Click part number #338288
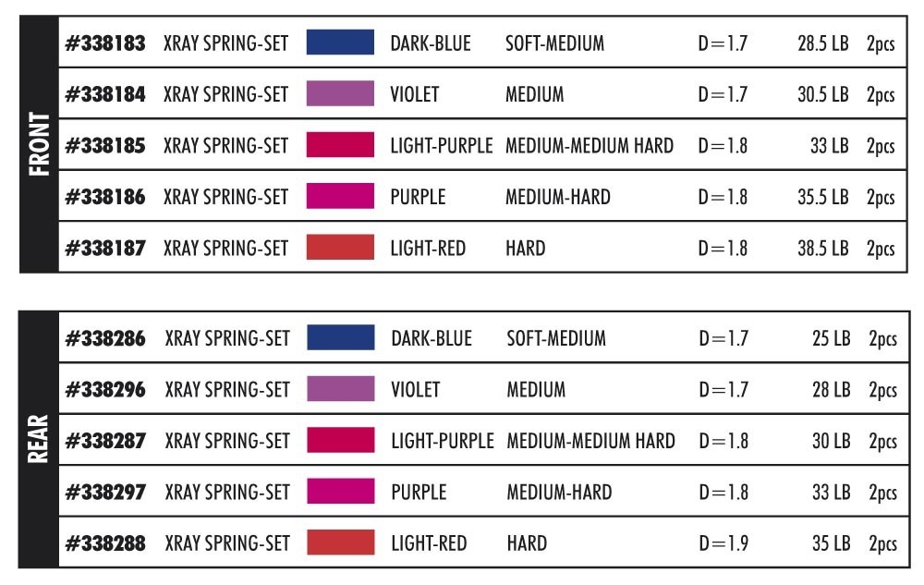924x585 pixels. coord(105,543)
